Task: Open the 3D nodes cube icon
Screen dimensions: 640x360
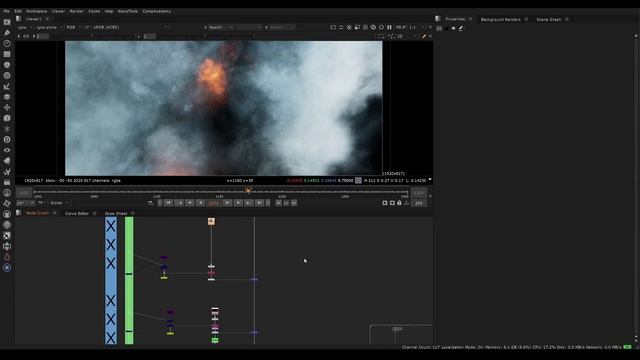Action: pyautogui.click(x=7, y=118)
